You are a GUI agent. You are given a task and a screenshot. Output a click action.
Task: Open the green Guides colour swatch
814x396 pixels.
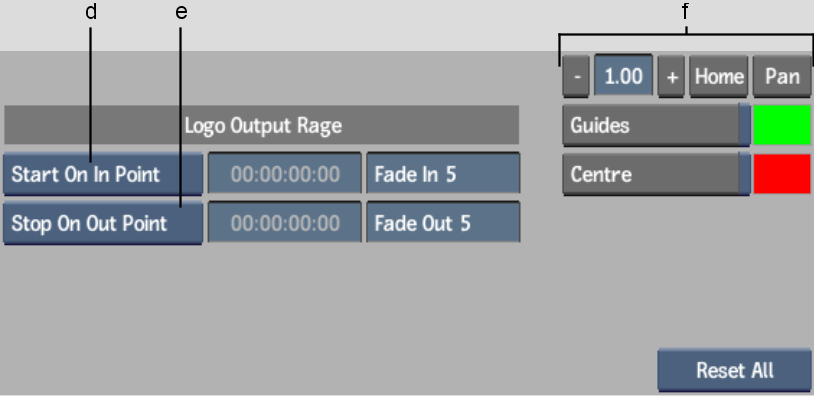[782, 125]
